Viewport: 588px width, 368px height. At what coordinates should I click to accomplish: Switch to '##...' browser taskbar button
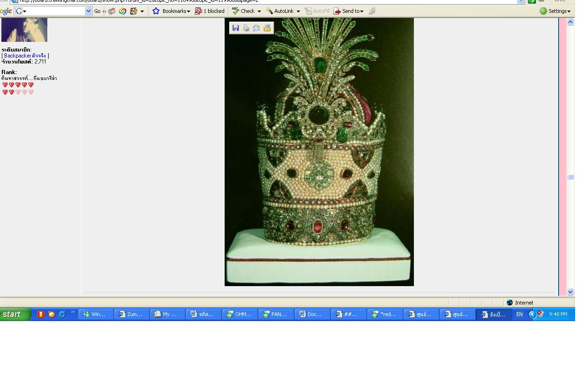coord(349,314)
